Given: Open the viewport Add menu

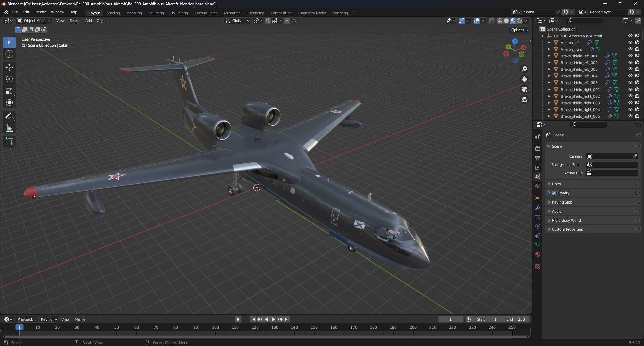Looking at the screenshot, I should tap(88, 21).
